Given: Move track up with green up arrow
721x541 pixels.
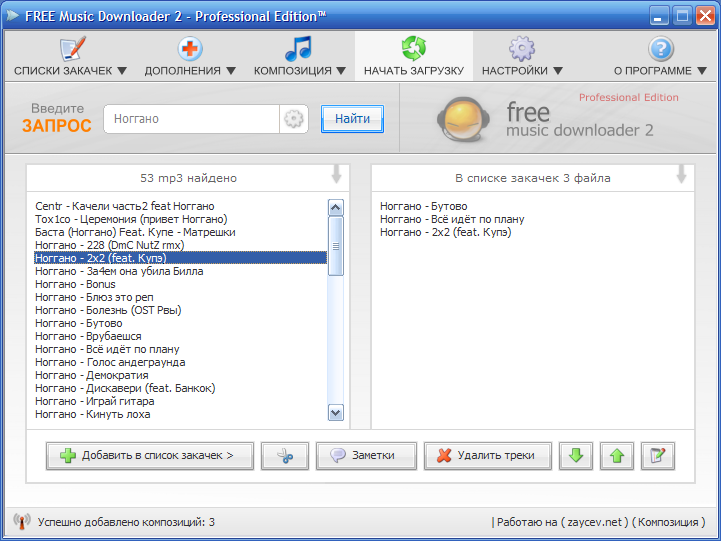Looking at the screenshot, I should pos(617,456).
